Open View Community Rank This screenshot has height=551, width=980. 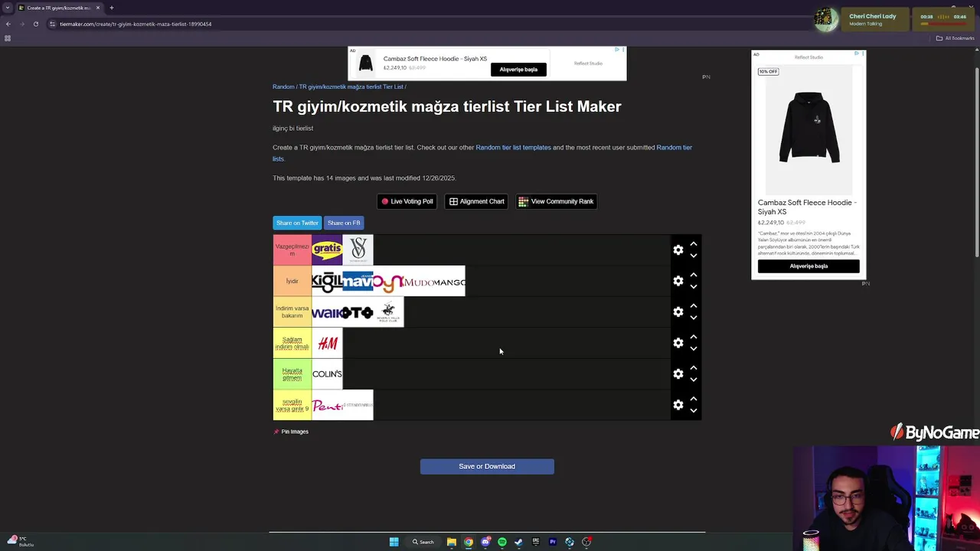tap(556, 201)
